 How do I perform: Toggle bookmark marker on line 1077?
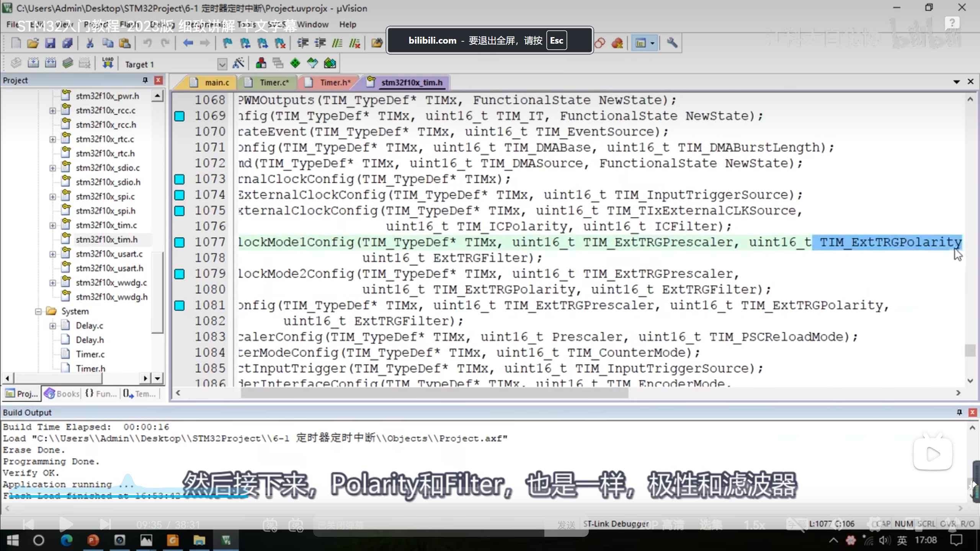[x=180, y=242]
